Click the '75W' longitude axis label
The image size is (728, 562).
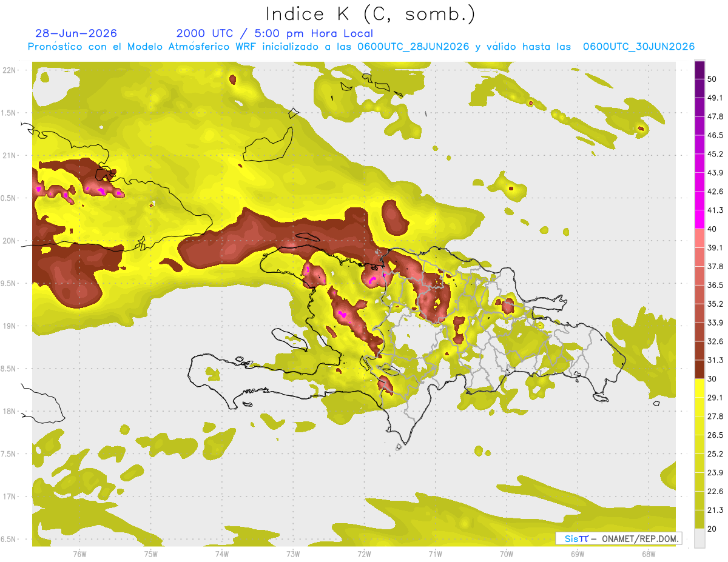click(x=150, y=554)
